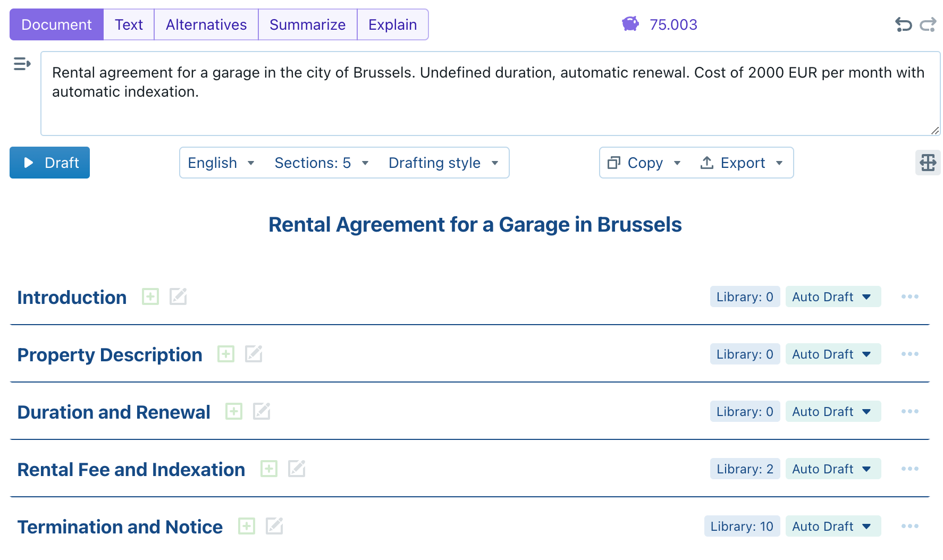Switch to the Alternatives tab

coord(206,24)
